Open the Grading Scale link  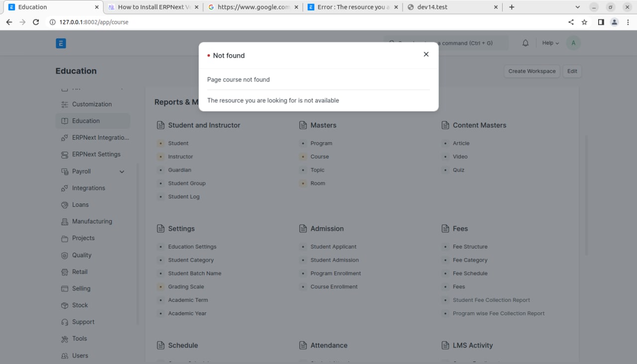(186, 287)
